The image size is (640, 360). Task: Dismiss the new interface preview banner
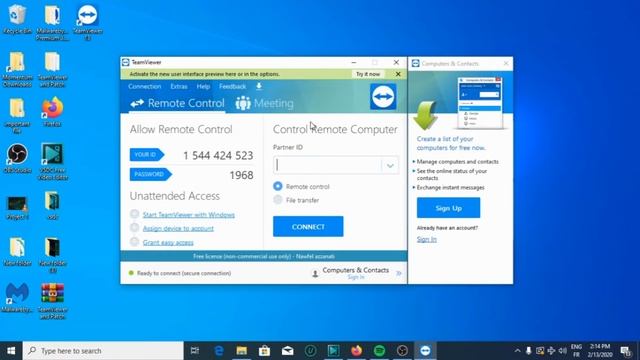[x=398, y=74]
